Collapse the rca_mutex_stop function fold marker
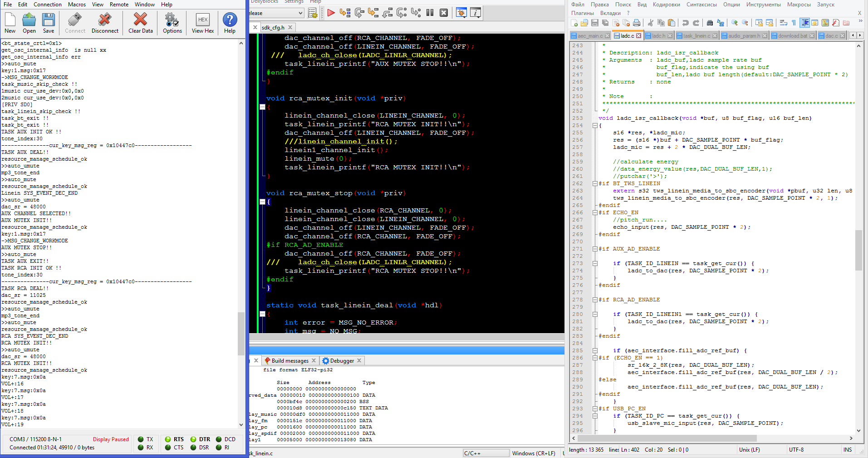Viewport: 868px width, 458px height. click(x=262, y=202)
